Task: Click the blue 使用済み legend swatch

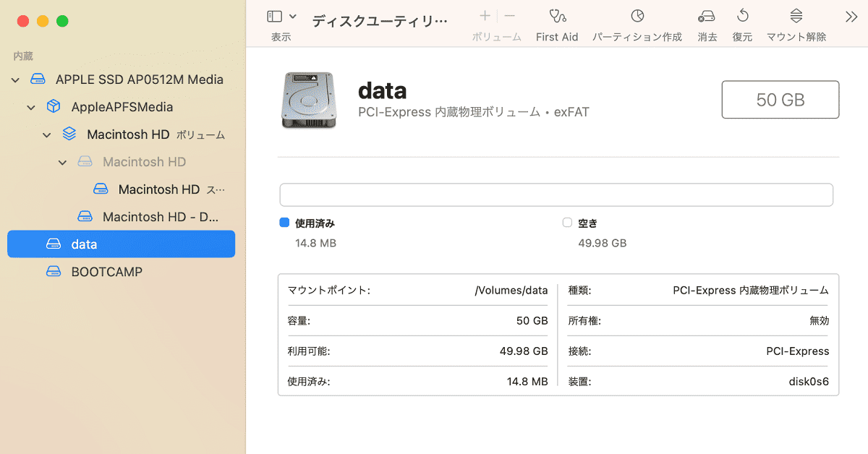Action: 284,223
